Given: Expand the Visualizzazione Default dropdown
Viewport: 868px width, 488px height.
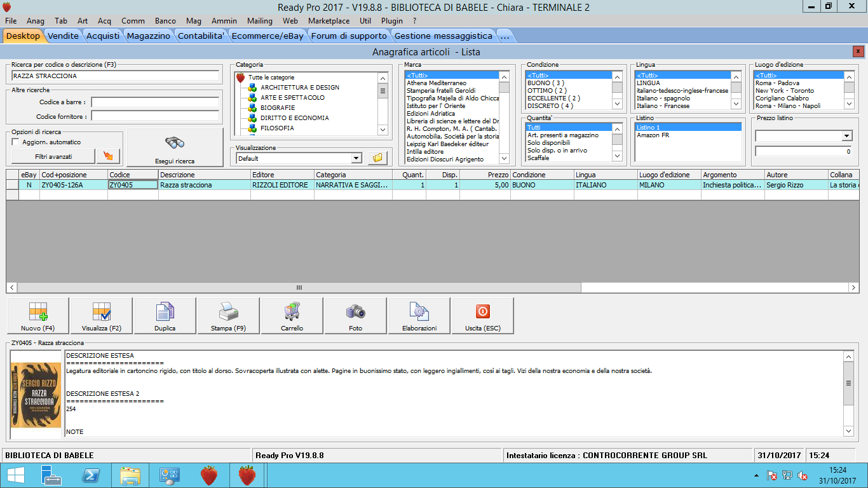Looking at the screenshot, I should pos(356,158).
